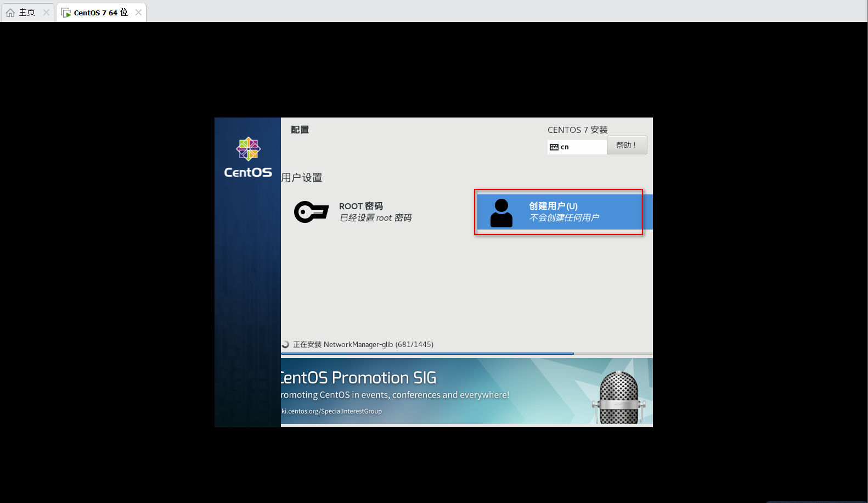Image resolution: width=868 pixels, height=503 pixels.
Task: Click the 帮助! button
Action: point(627,145)
